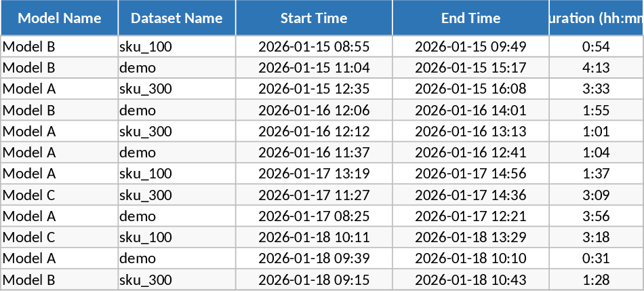Click start time cell 2026-01-16 12:06

(314, 110)
